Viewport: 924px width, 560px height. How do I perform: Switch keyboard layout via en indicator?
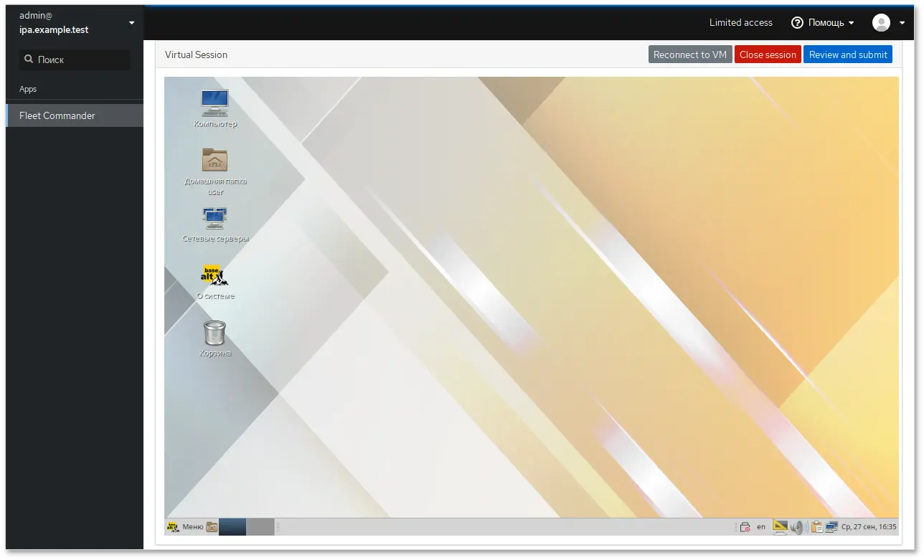761,527
